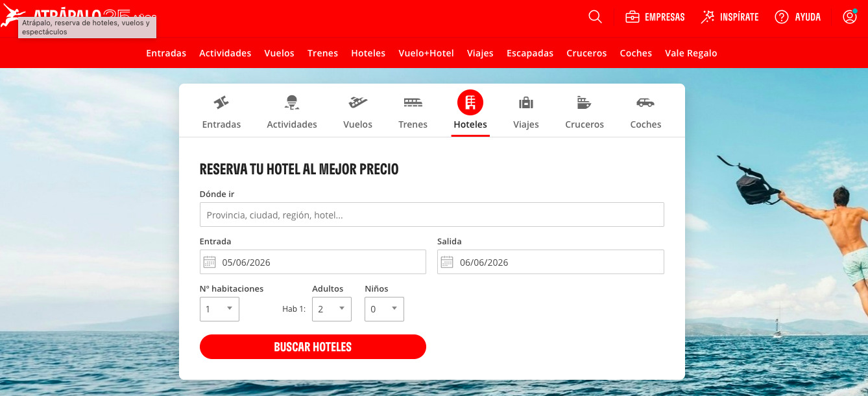Open the Niños dropdown
Screen dimensions: 868x396
(384, 309)
